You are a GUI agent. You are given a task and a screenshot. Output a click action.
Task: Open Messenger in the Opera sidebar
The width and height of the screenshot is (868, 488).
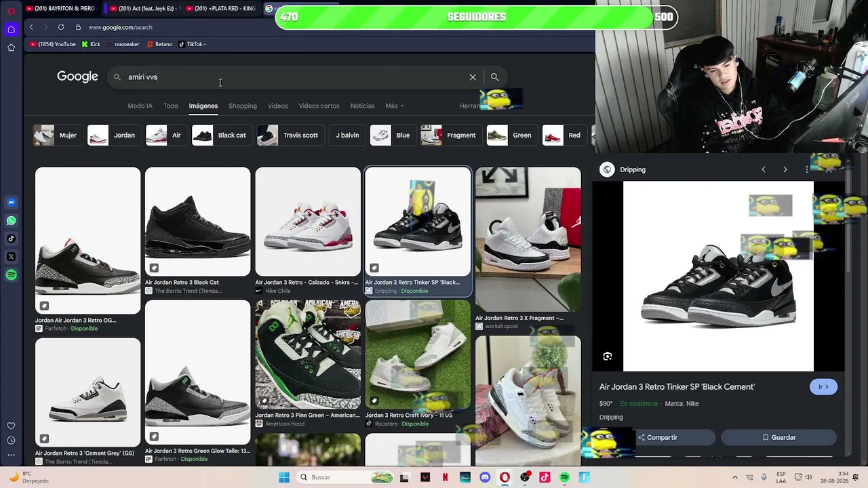11,202
